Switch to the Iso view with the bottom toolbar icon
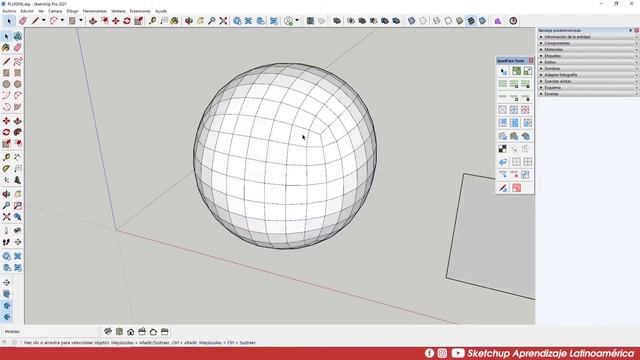 [108, 331]
